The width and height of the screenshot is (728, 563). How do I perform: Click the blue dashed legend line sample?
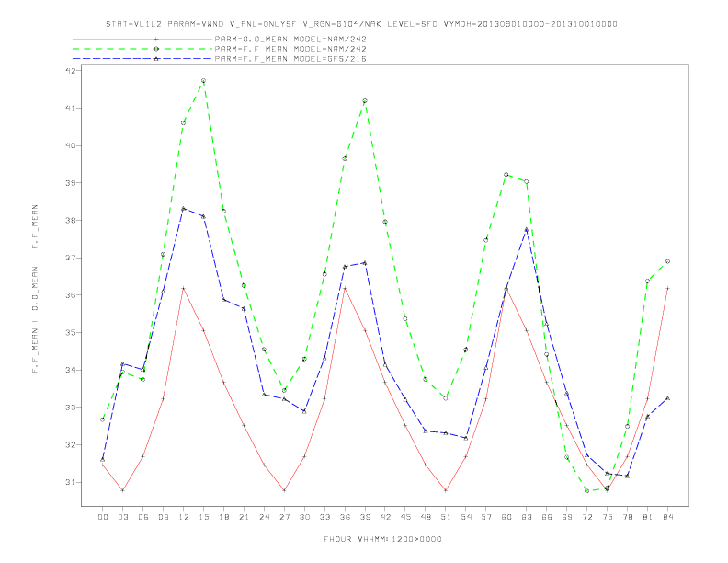(142, 59)
